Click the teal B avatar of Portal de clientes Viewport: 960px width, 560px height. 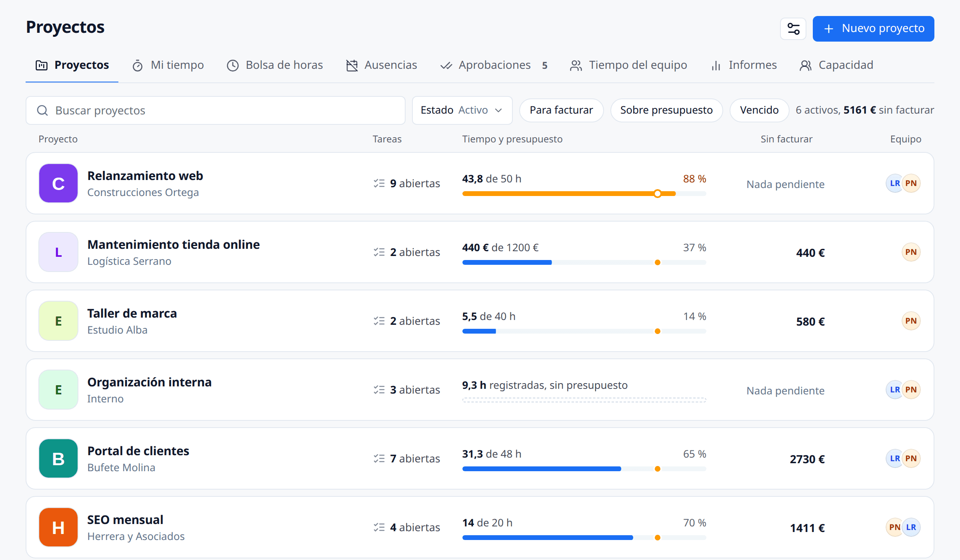pos(58,458)
